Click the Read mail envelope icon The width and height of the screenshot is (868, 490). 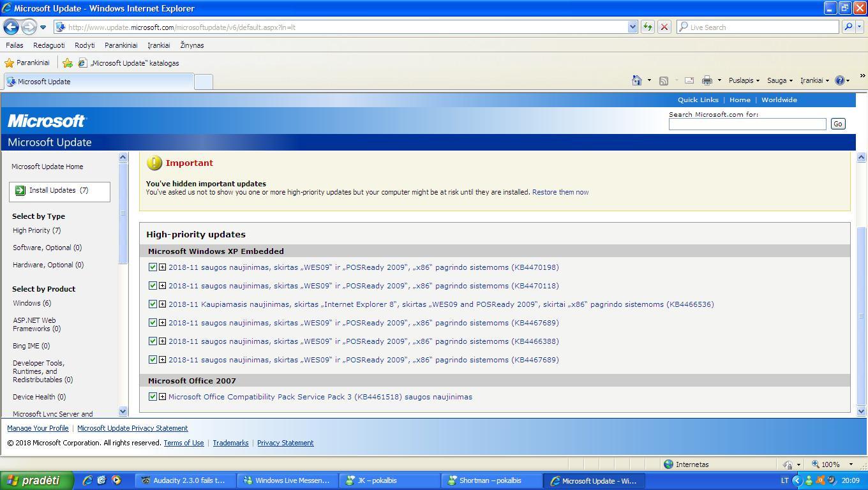pos(689,80)
